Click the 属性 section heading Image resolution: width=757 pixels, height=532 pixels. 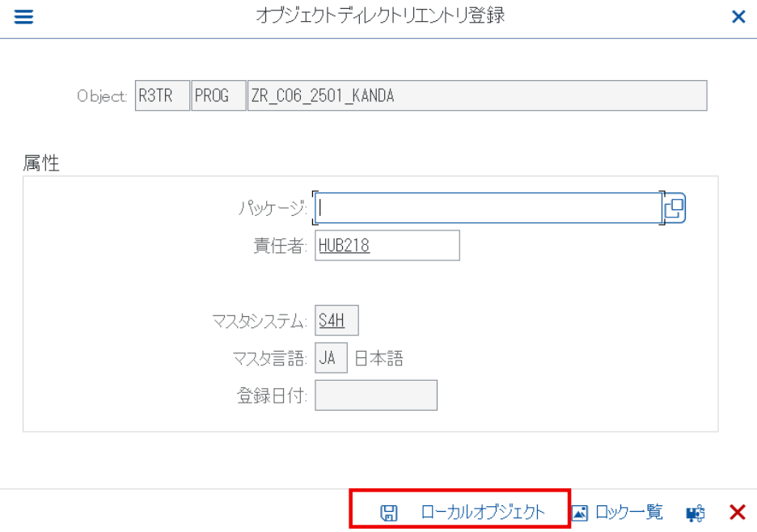41,163
